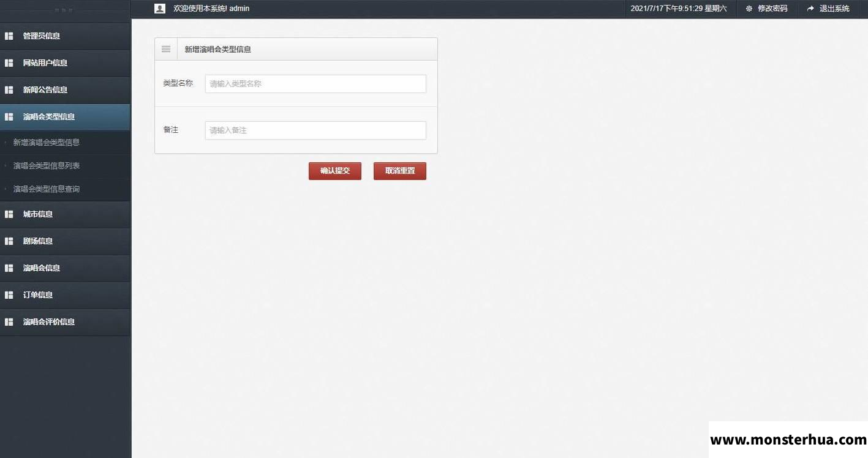The height and width of the screenshot is (458, 868).
Task: Expand the 演唱会评价信息 menu
Action: pos(65,322)
